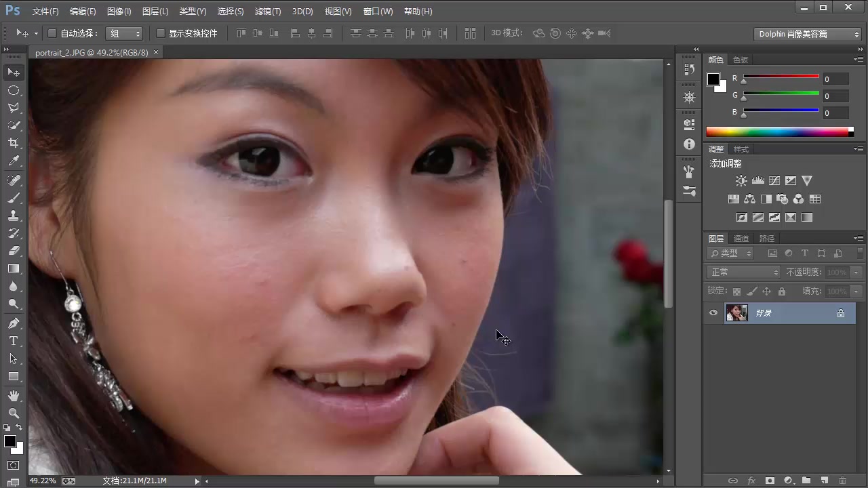This screenshot has width=868, height=488.
Task: Select the History Brush tool
Action: click(14, 233)
